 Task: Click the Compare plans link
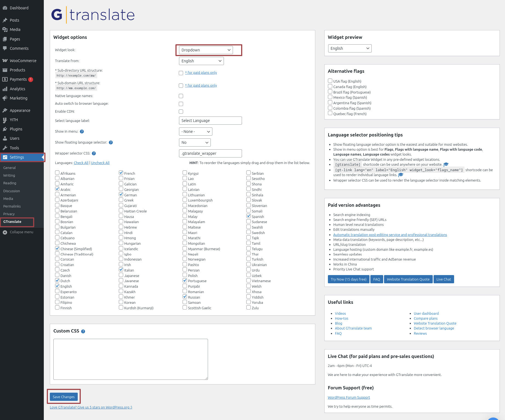pos(426,319)
